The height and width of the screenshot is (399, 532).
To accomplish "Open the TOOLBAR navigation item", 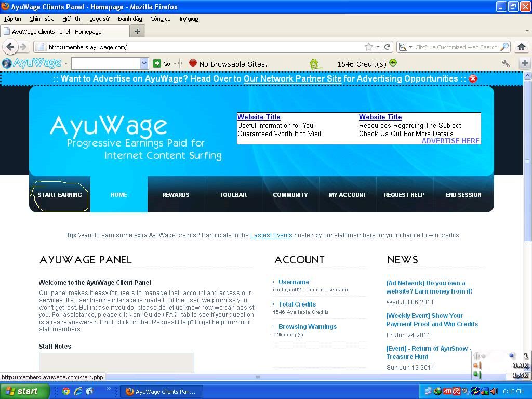I will [x=233, y=195].
